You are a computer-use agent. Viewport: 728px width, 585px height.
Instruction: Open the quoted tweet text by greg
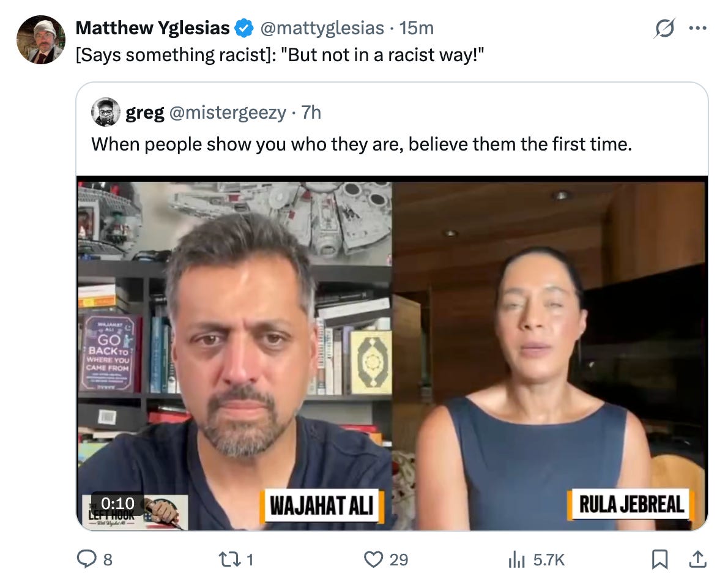(x=361, y=144)
